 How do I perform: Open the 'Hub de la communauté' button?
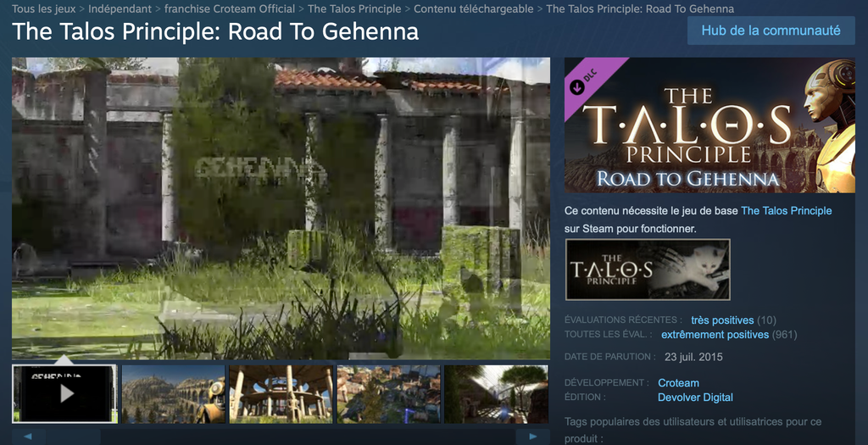[771, 31]
